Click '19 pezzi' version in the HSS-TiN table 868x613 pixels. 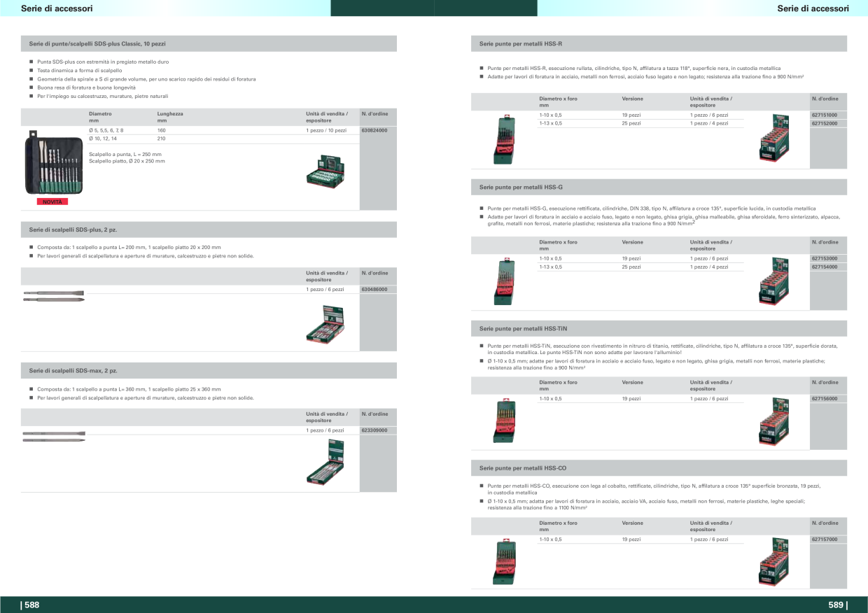point(631,398)
